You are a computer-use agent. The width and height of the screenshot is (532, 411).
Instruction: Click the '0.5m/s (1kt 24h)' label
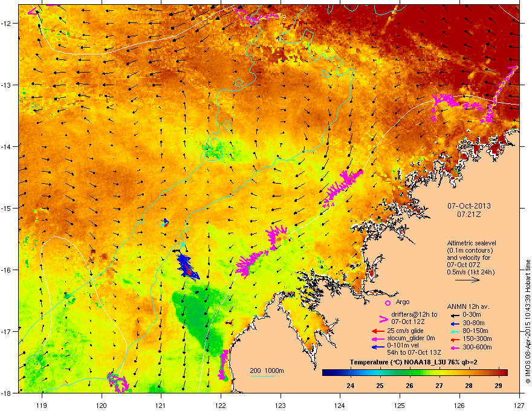(x=470, y=273)
